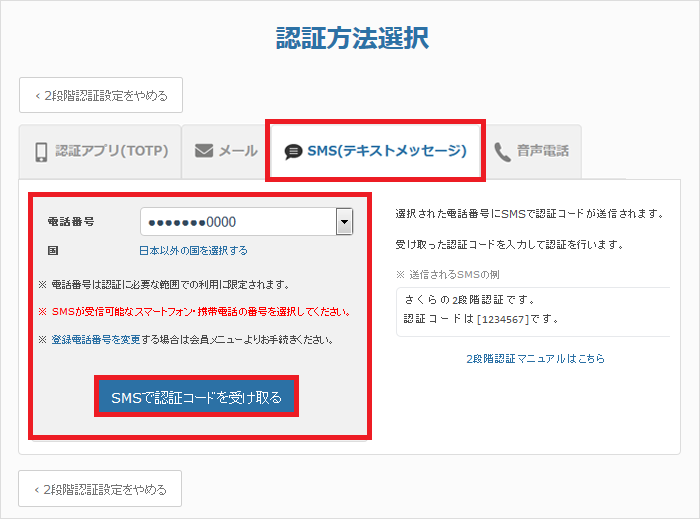Viewport: 700px width, 519px height.
Task: Click the phone handset icon on the 音声電話 tab
Action: point(502,152)
